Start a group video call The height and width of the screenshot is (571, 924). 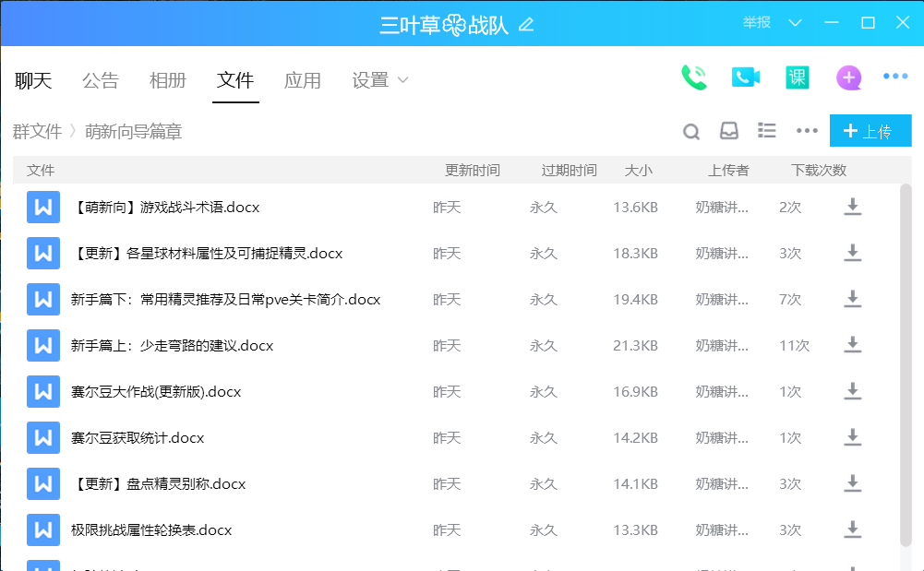click(x=746, y=77)
